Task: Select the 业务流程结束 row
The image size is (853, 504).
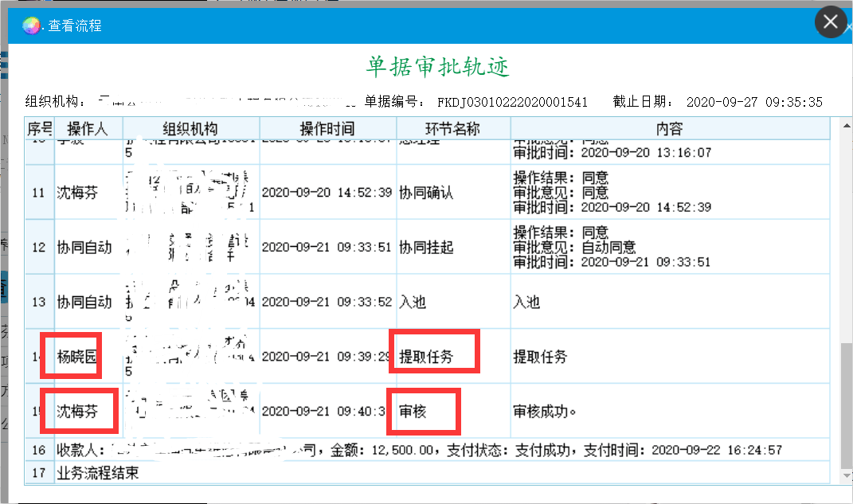Action: click(x=97, y=473)
